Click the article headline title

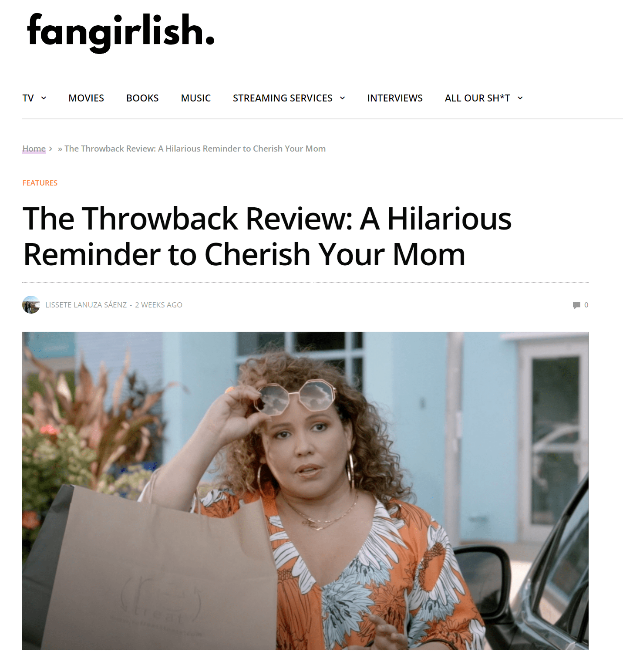click(x=267, y=236)
